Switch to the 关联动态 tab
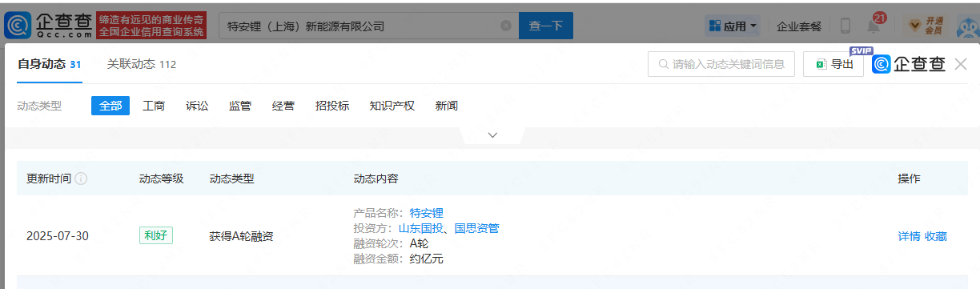The height and width of the screenshot is (289, 980). click(142, 64)
